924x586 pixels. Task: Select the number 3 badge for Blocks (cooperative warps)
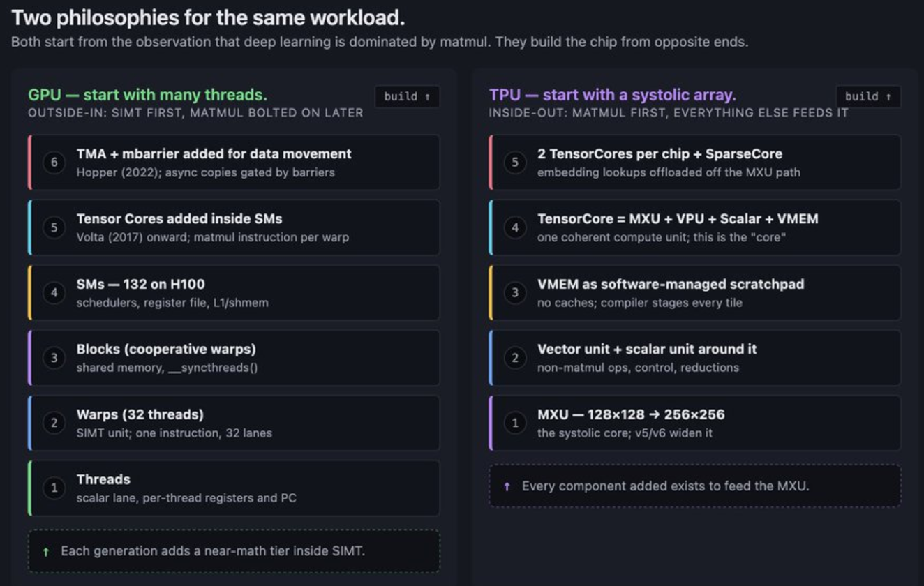(54, 358)
